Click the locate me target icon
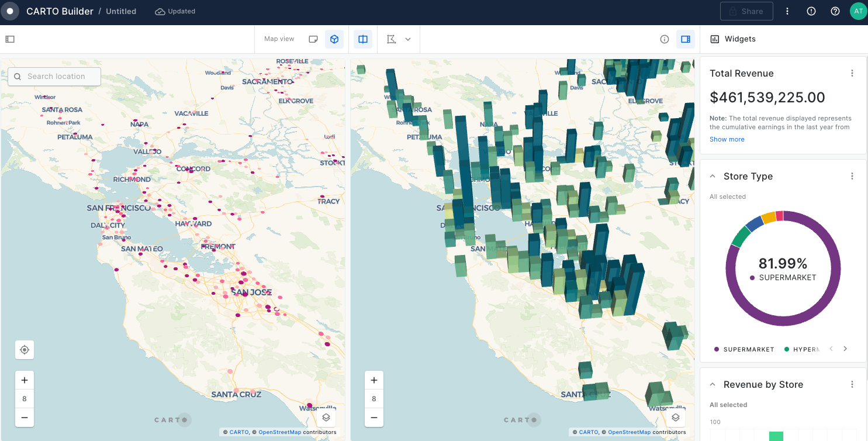 point(25,350)
